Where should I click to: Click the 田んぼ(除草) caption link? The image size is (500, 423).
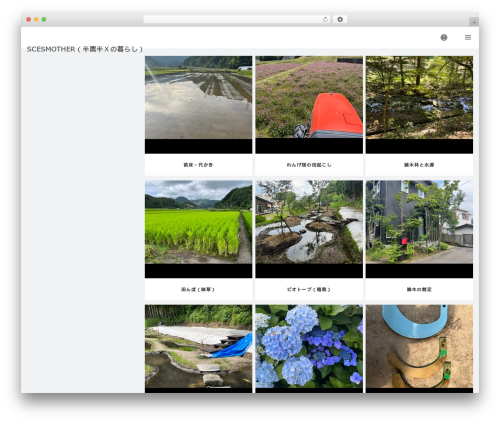point(198,289)
